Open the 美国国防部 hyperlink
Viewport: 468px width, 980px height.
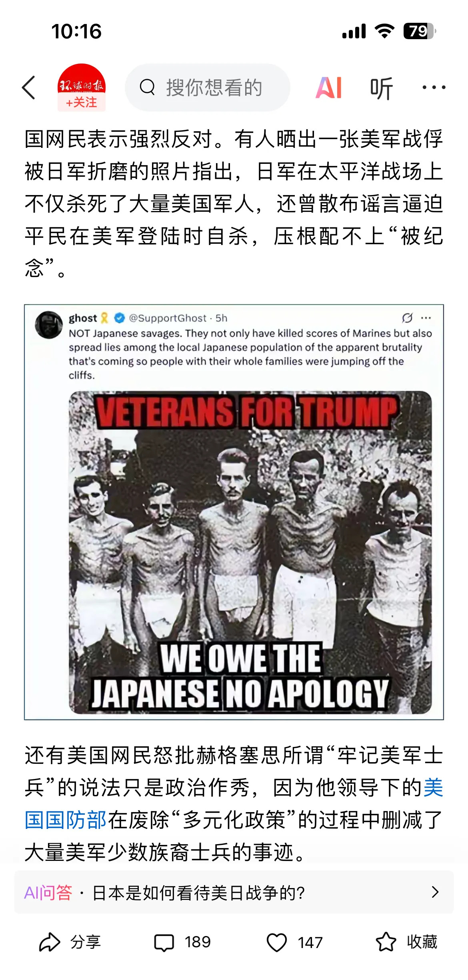coord(234,804)
